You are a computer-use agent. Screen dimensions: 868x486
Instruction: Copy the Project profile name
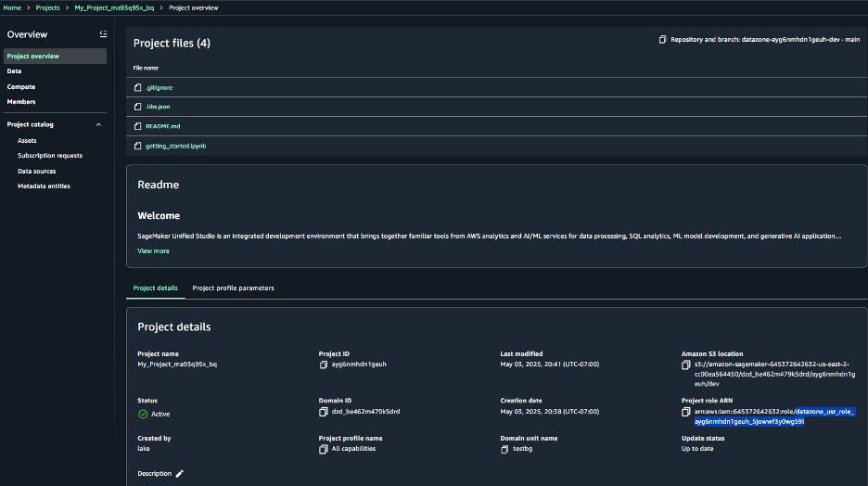point(324,449)
